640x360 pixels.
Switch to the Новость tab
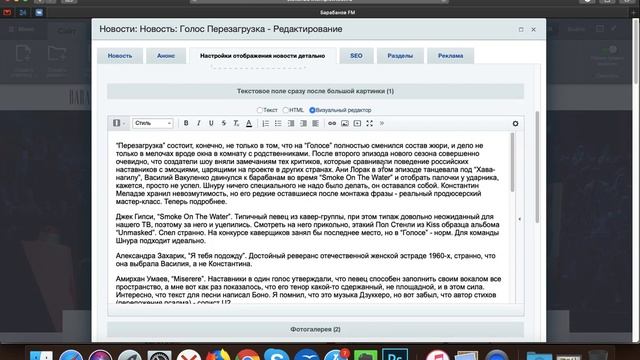120,56
